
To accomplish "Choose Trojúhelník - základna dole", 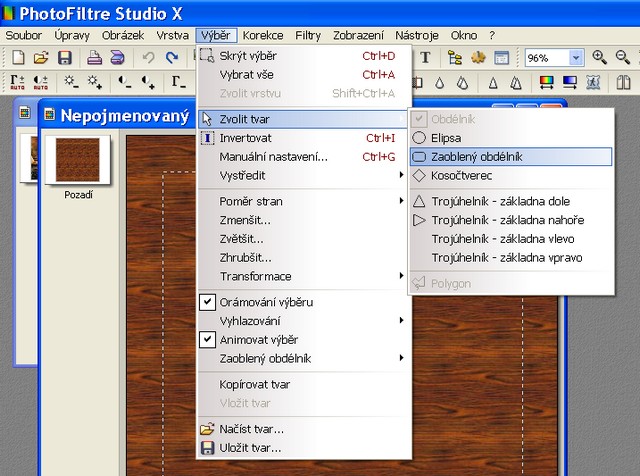I will (x=511, y=201).
